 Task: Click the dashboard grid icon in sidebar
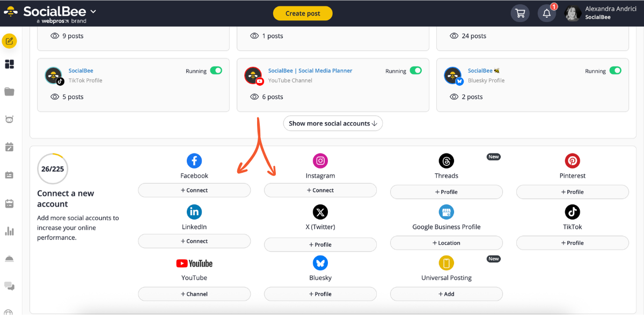9,64
